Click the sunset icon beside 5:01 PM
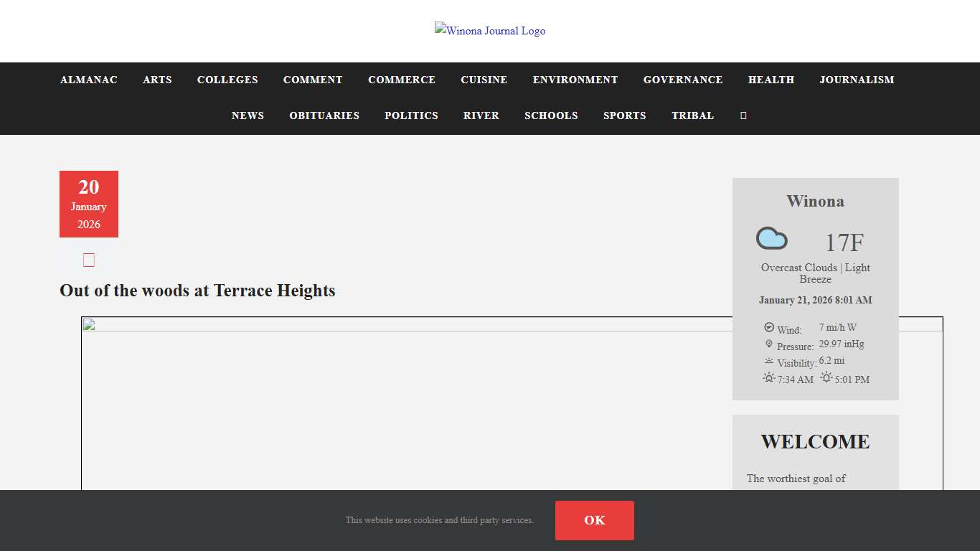Viewport: 980px width, 551px height. [826, 377]
